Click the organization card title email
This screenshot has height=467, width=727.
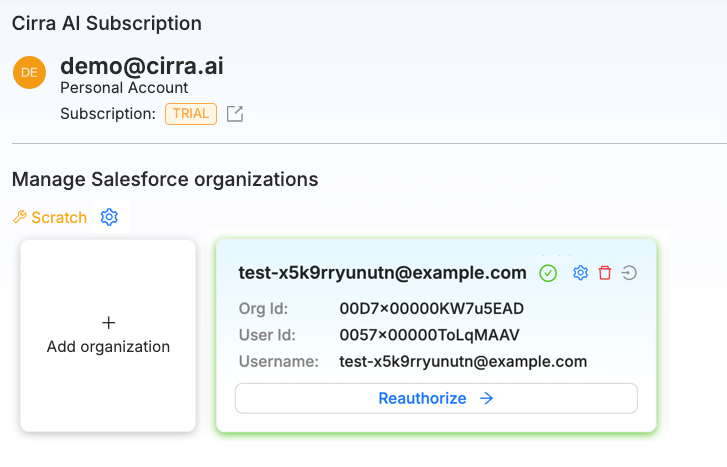382,273
